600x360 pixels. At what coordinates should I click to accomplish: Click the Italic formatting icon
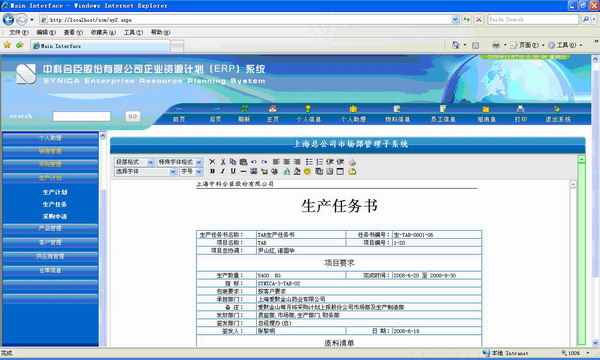(x=223, y=171)
